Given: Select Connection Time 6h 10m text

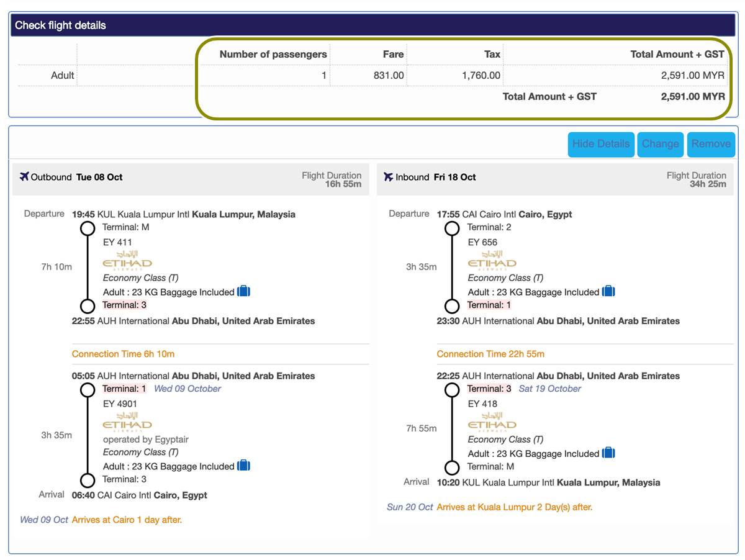Looking at the screenshot, I should click(x=124, y=354).
